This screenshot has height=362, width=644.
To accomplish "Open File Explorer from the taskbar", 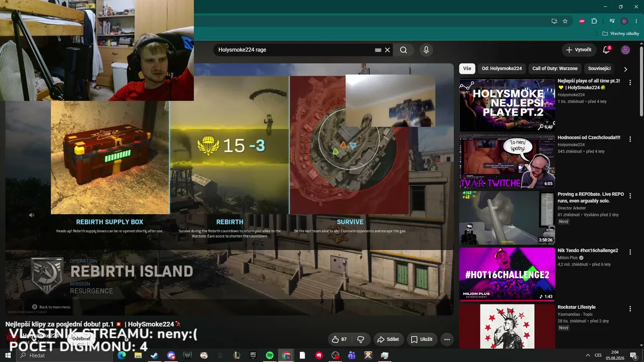I will 138,355.
